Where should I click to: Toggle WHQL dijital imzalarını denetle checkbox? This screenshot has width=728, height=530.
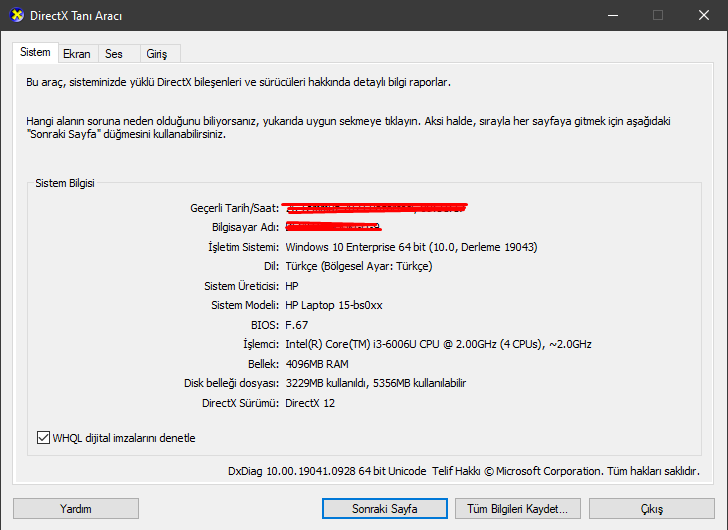(x=43, y=438)
